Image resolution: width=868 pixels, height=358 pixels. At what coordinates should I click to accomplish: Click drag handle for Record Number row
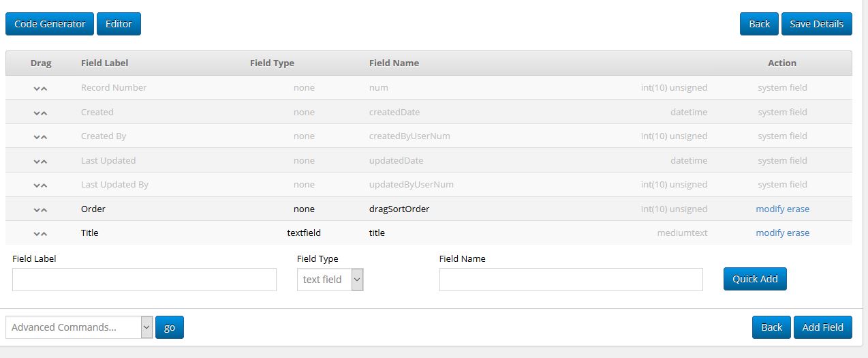point(40,88)
